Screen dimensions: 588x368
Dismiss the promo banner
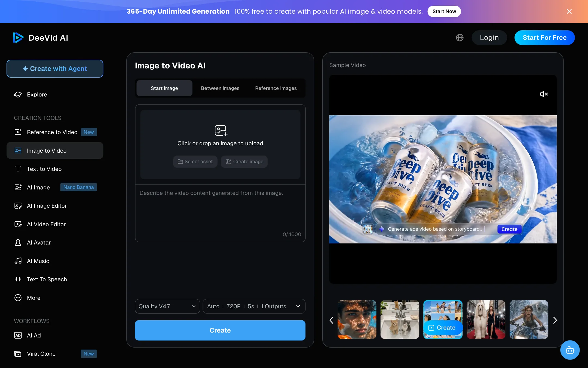tap(569, 11)
